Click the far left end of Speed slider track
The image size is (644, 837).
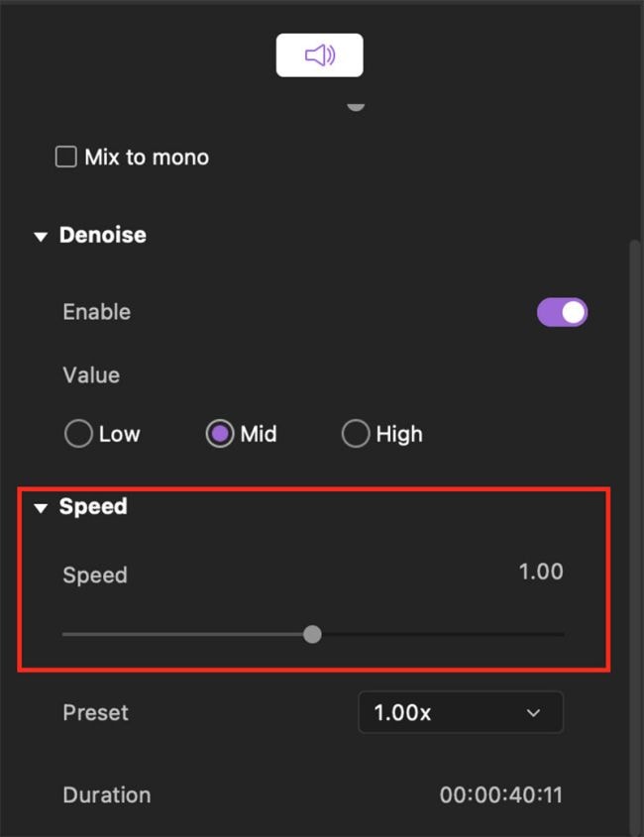tap(64, 634)
